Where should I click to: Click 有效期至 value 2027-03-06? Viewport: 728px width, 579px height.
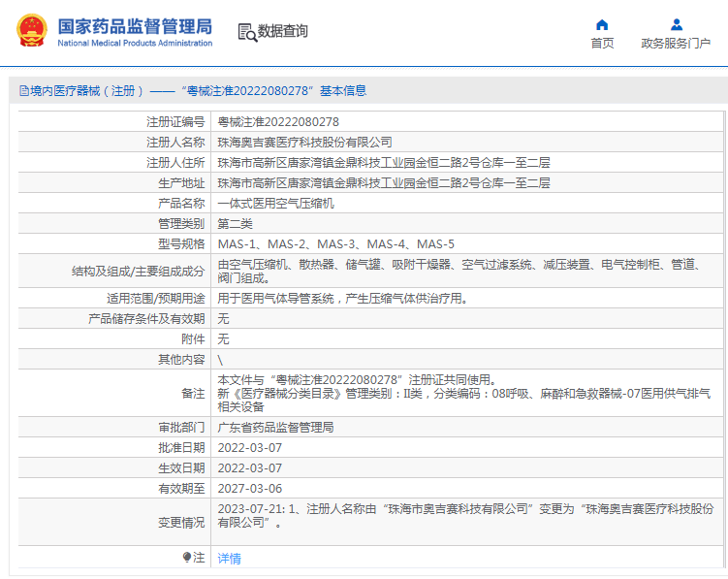tap(250, 489)
